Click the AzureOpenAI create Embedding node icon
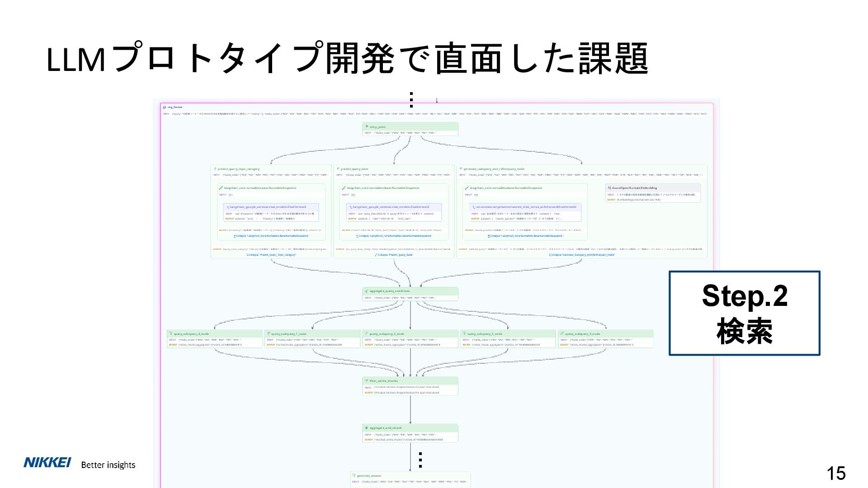This screenshot has height=488, width=868. click(x=609, y=188)
